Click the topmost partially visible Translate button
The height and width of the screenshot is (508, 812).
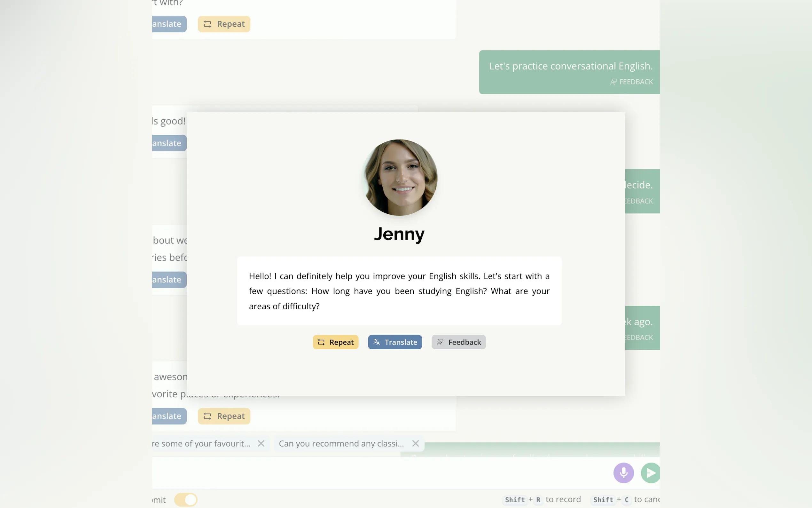[169, 24]
